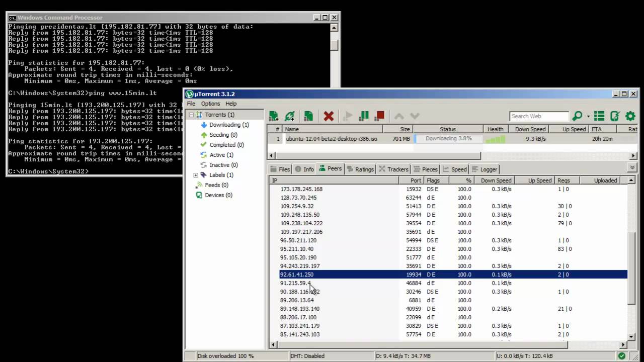Move torrent up in queue arrow

coord(399,116)
